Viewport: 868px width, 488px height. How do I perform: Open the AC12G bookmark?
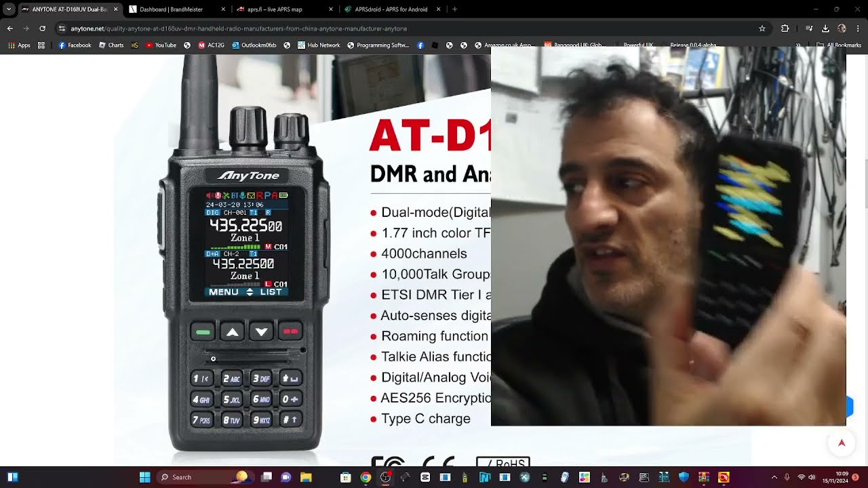pos(211,45)
